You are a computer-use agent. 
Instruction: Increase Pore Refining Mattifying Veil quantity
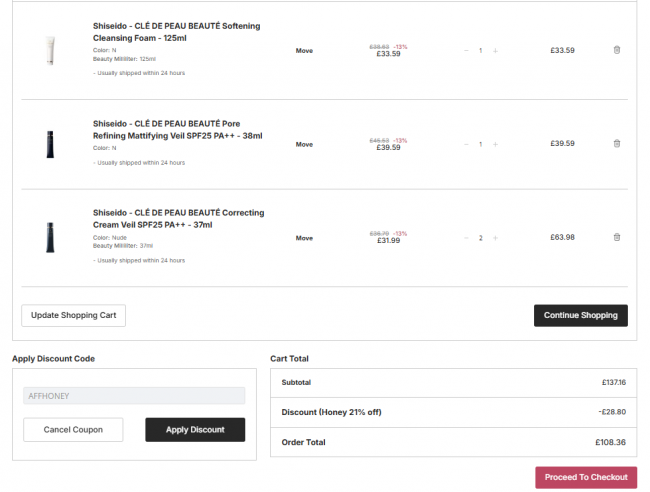click(x=495, y=144)
